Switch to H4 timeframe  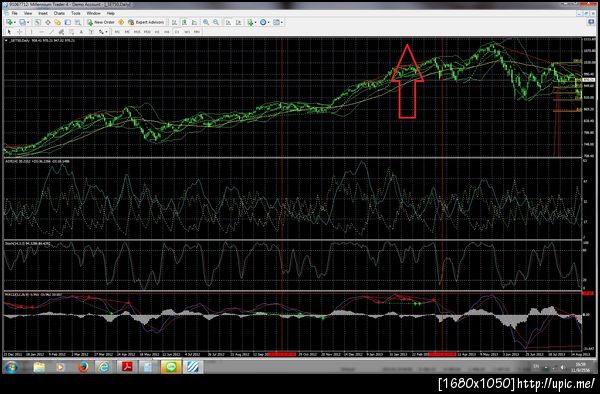pyautogui.click(x=167, y=32)
